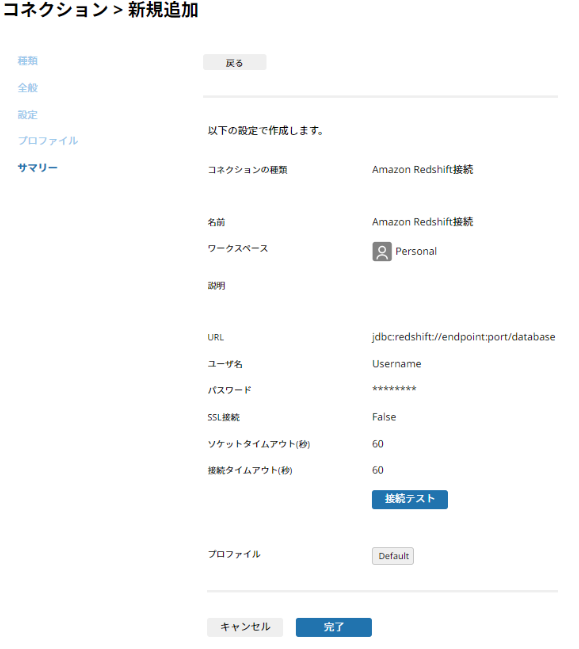Open the 種類 step in sidebar
579x649 pixels.
(x=28, y=61)
